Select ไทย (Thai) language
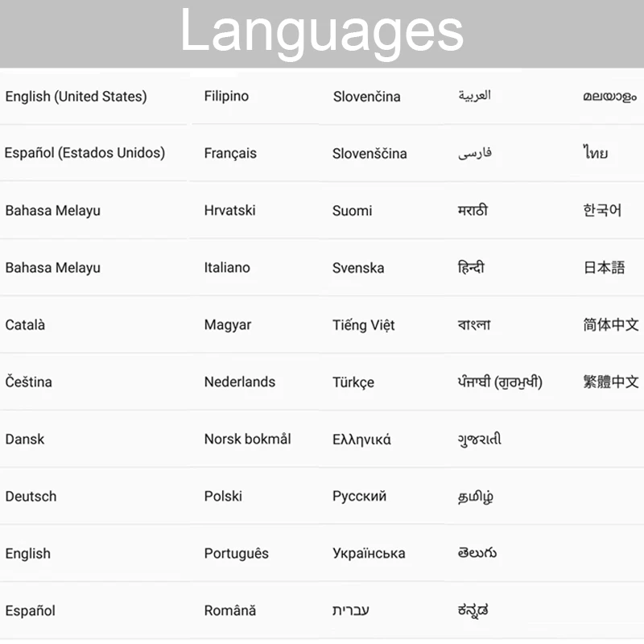644x644 pixels. tap(595, 152)
